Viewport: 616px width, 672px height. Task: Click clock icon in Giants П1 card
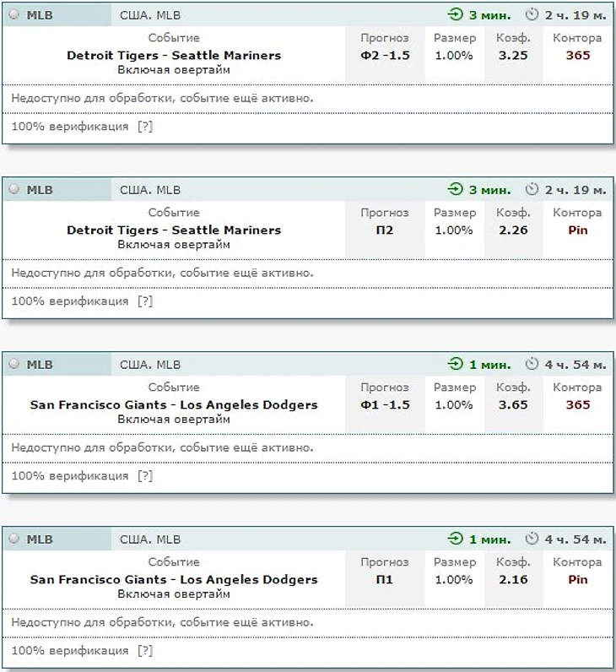coord(532,539)
